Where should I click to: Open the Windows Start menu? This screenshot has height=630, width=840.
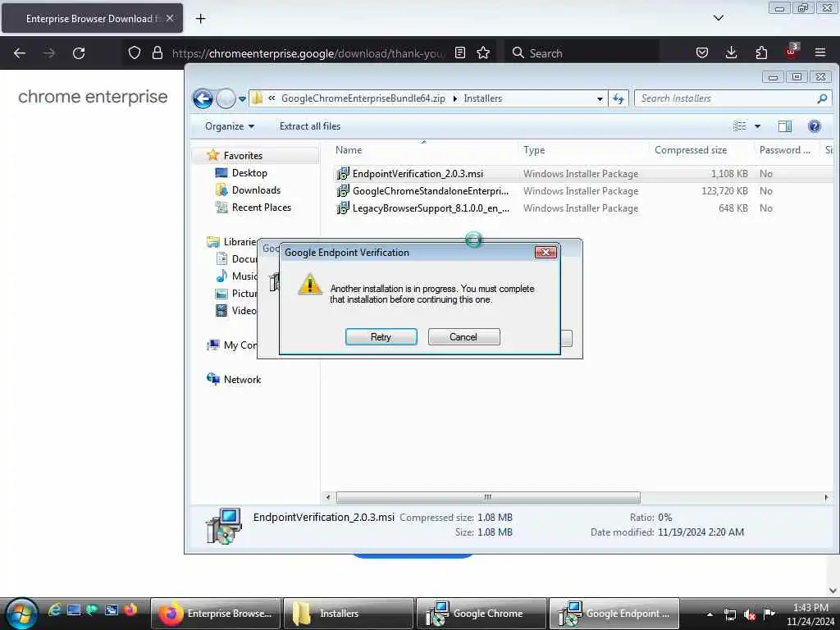tap(21, 614)
